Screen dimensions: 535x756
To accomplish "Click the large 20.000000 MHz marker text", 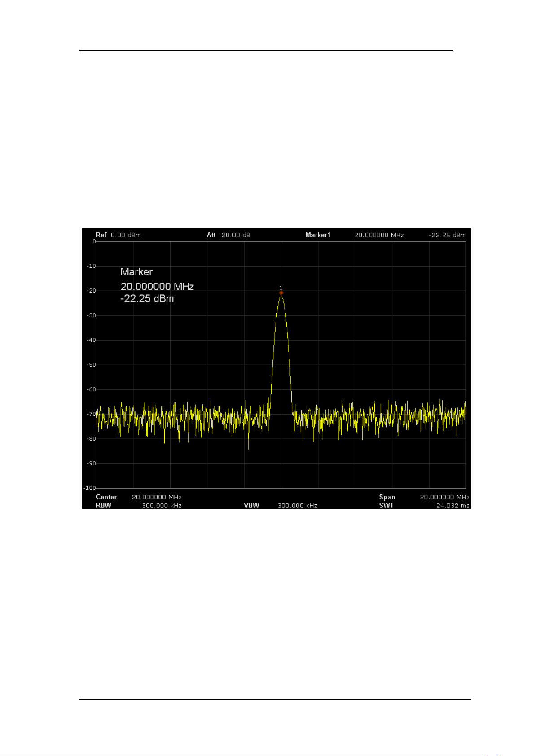I will [157, 286].
